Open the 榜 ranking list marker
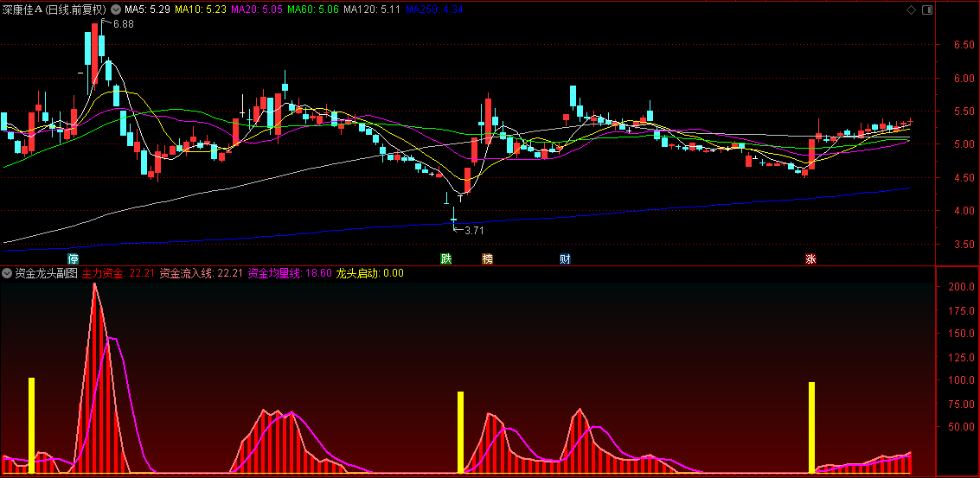This screenshot has height=478, width=980. (487, 258)
